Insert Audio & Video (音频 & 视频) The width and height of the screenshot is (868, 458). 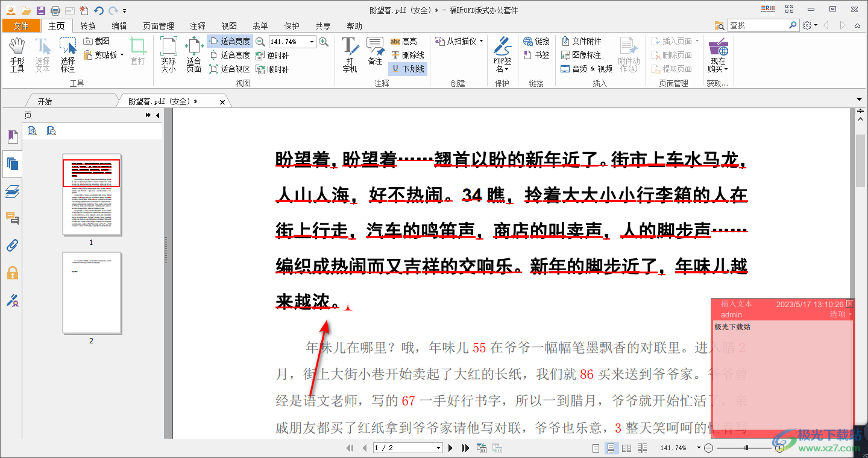587,69
